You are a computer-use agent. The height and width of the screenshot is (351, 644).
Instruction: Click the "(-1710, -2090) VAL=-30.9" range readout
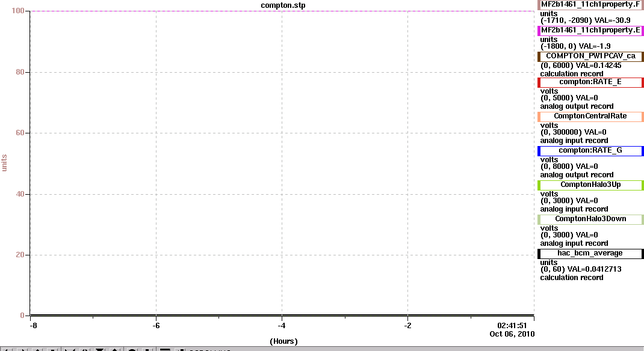click(585, 20)
